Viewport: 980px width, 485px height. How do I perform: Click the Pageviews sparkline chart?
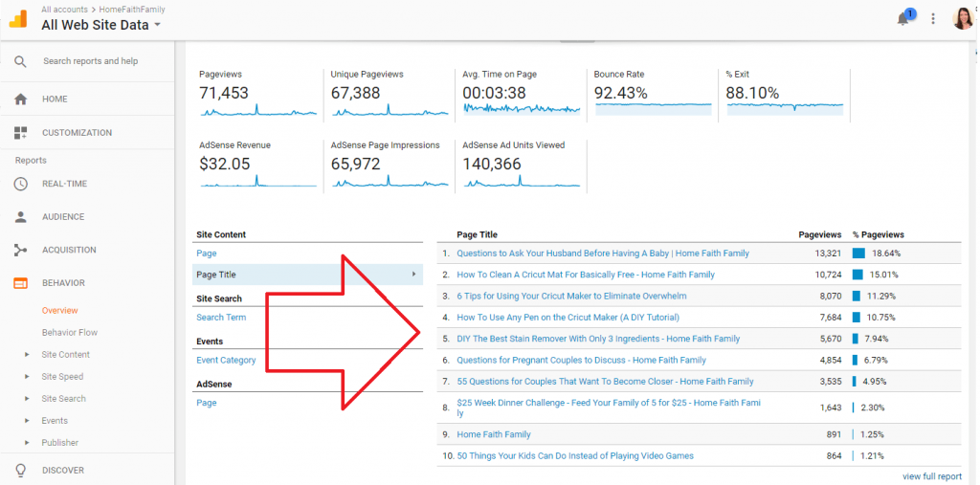[258, 110]
